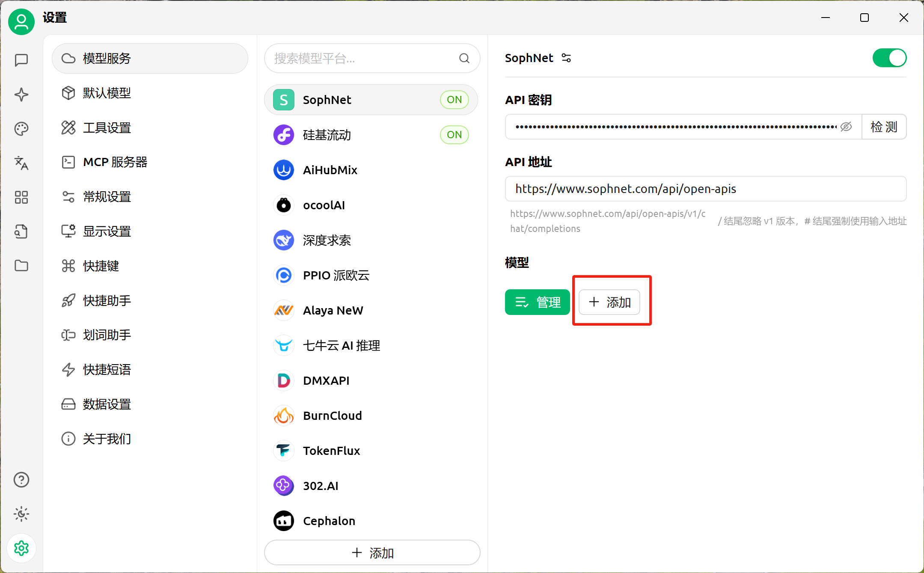Select the PPIO 派欧云 provider icon
This screenshot has width=924, height=573.
(x=283, y=275)
